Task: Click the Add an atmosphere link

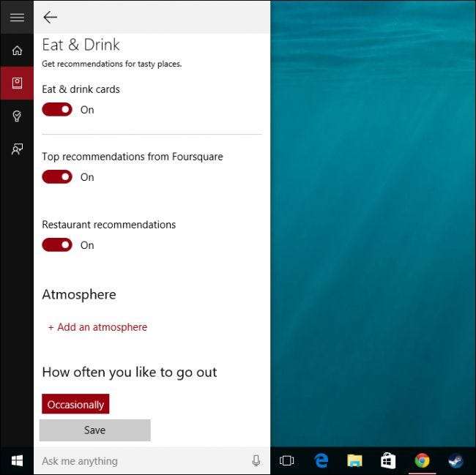Action: click(x=97, y=327)
